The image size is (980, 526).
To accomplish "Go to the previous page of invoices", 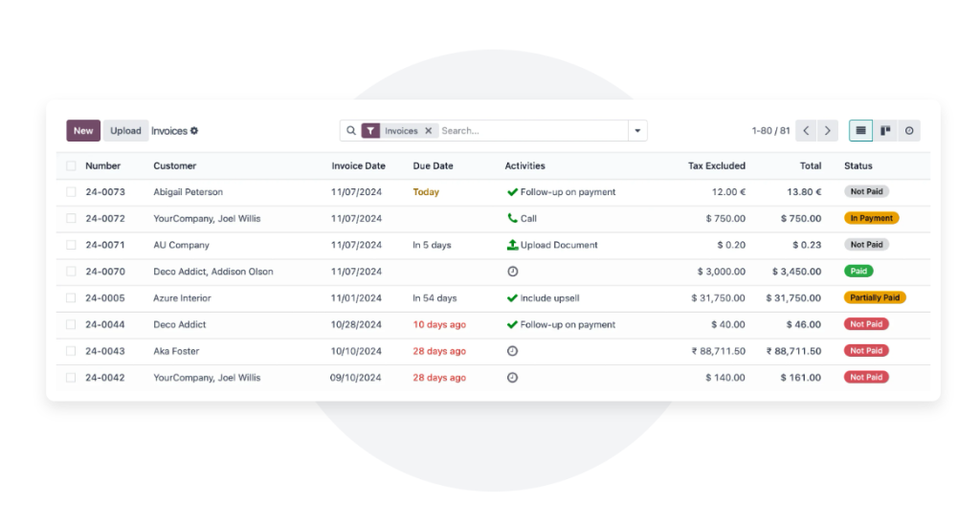I will coord(806,131).
